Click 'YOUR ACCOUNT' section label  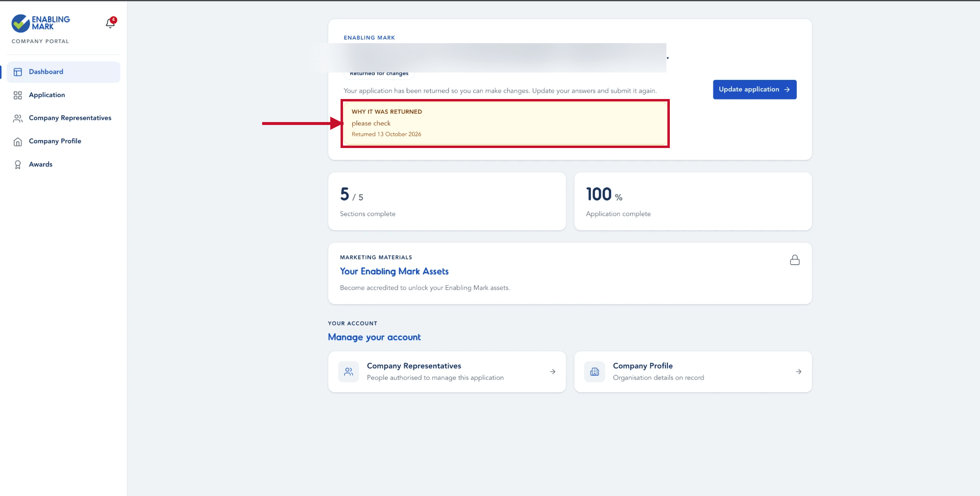click(x=352, y=323)
